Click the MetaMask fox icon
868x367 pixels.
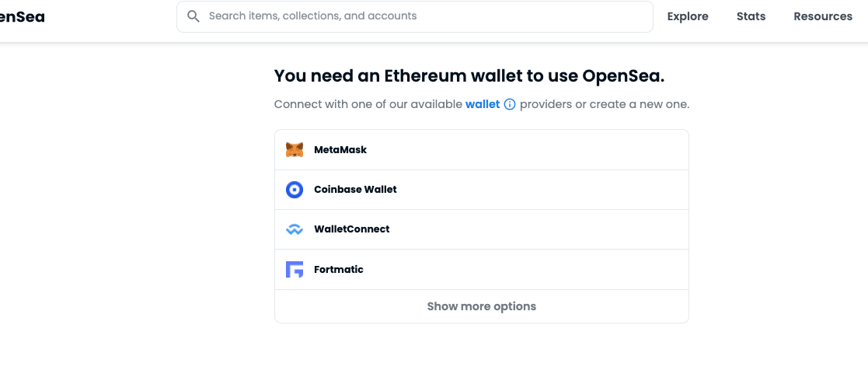(x=295, y=149)
